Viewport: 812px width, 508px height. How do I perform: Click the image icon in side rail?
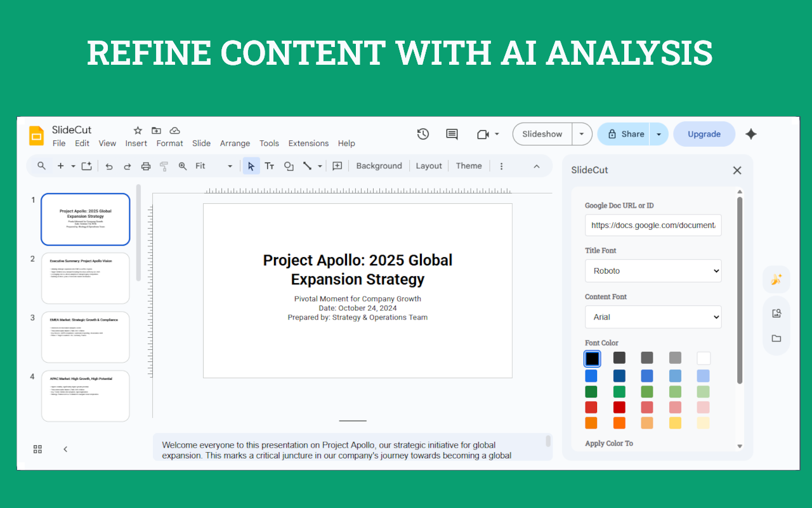tap(776, 313)
